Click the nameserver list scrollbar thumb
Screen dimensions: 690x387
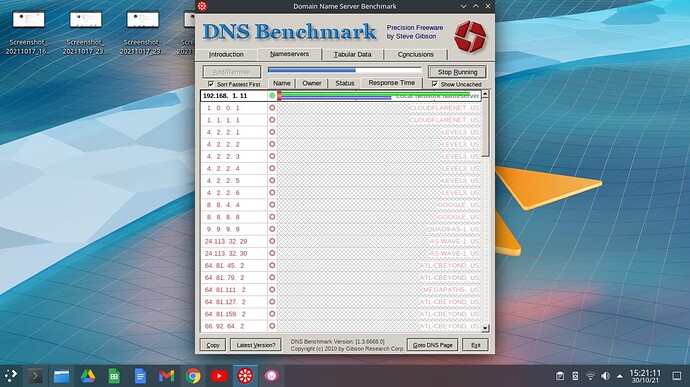485,128
